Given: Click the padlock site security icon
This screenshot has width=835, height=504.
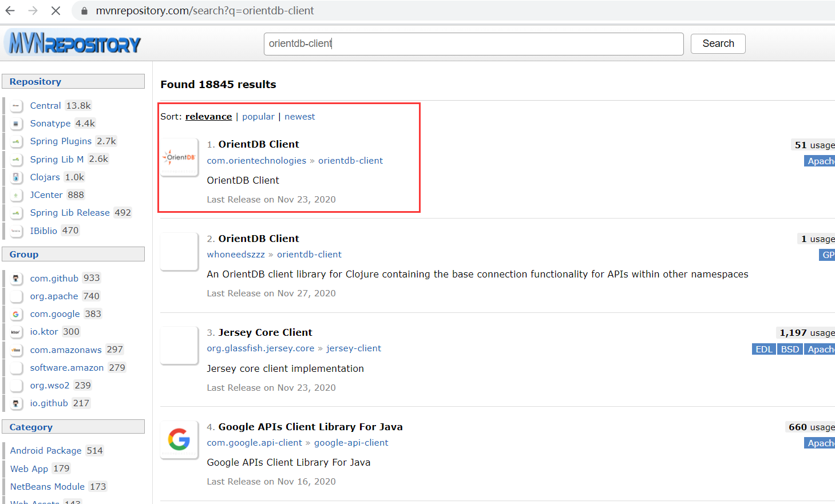Looking at the screenshot, I should coord(84,11).
